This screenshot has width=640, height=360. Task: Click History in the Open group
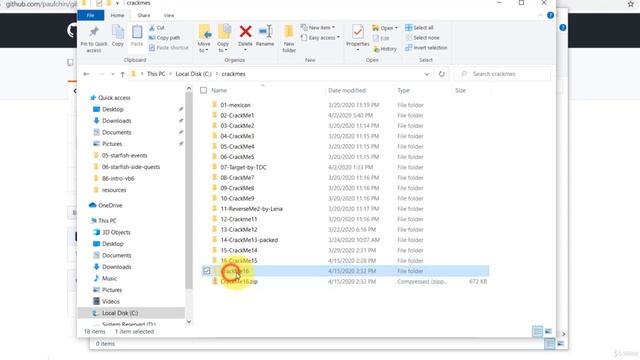(x=384, y=49)
